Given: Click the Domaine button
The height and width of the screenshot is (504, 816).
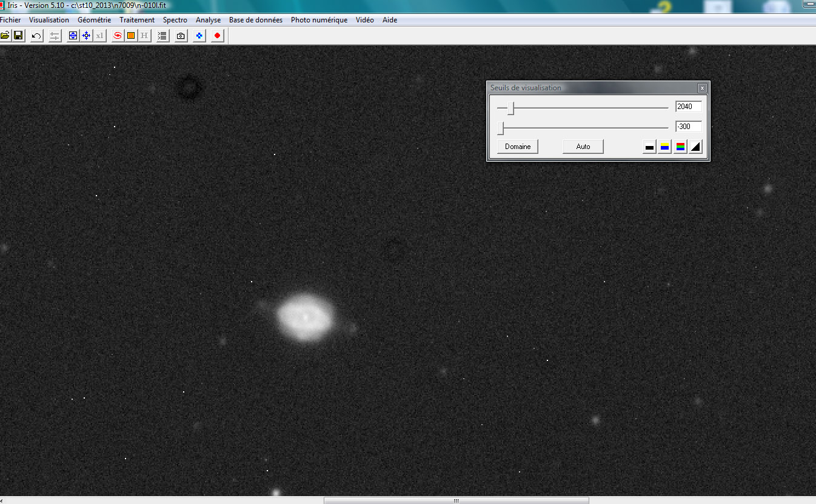Looking at the screenshot, I should tap(518, 147).
